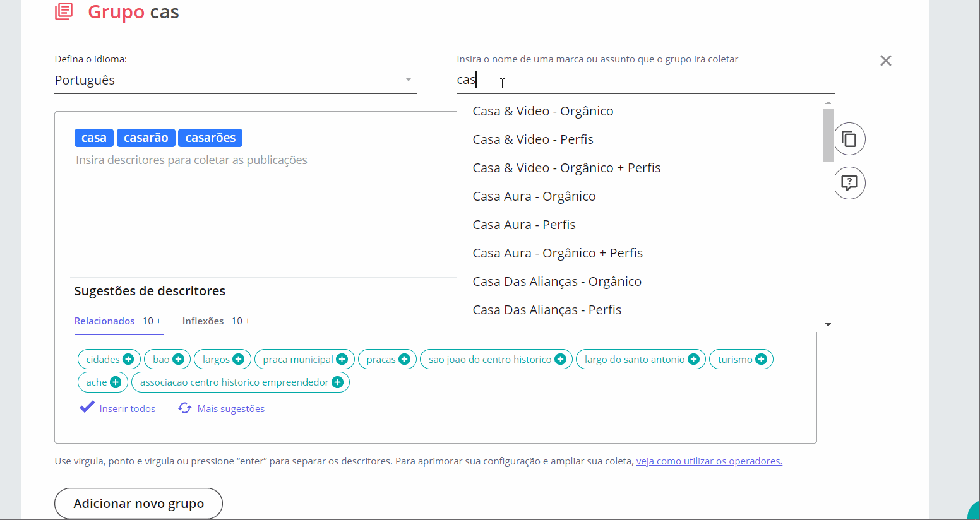Click the descriptors input placeholder area

click(x=191, y=160)
